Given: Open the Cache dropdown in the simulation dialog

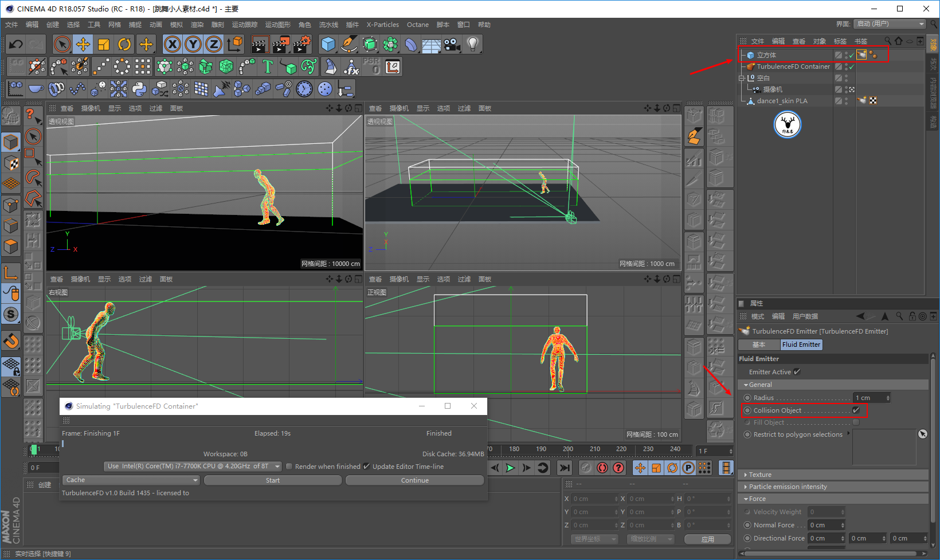Looking at the screenshot, I should 131,480.
